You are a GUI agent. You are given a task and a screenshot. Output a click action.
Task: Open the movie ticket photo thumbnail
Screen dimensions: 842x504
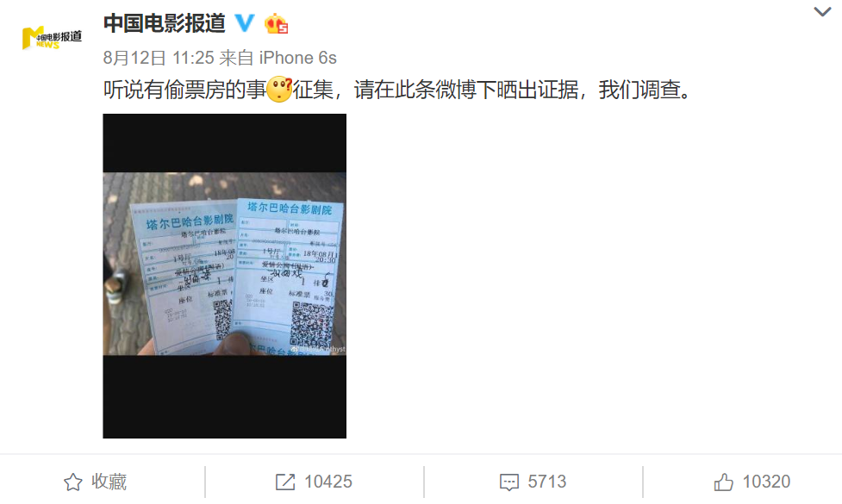(224, 276)
